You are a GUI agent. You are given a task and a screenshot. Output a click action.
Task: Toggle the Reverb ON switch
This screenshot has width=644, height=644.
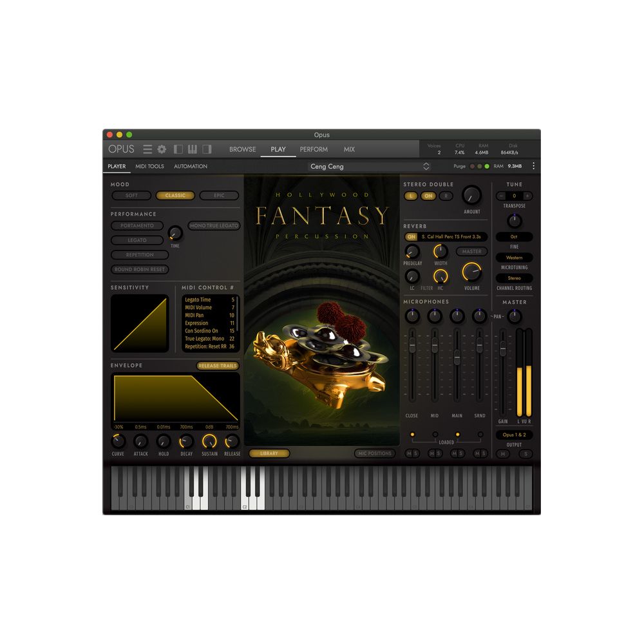(x=412, y=236)
